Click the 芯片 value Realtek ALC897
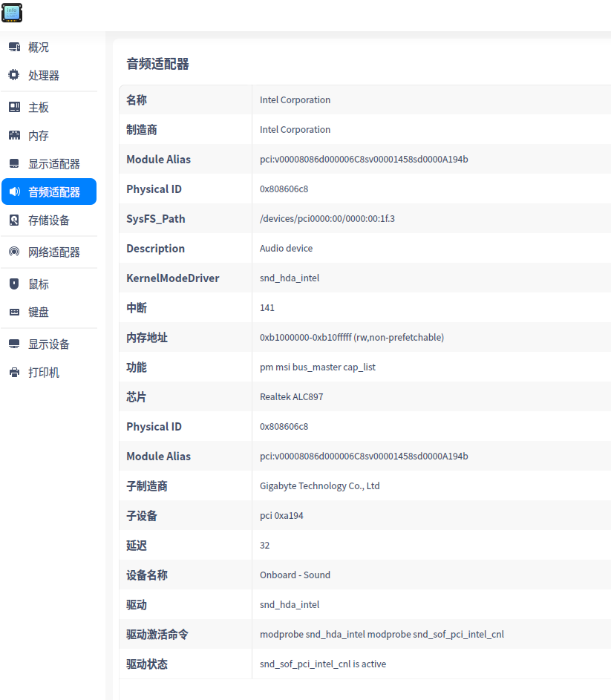This screenshot has width=611, height=700. [x=292, y=397]
